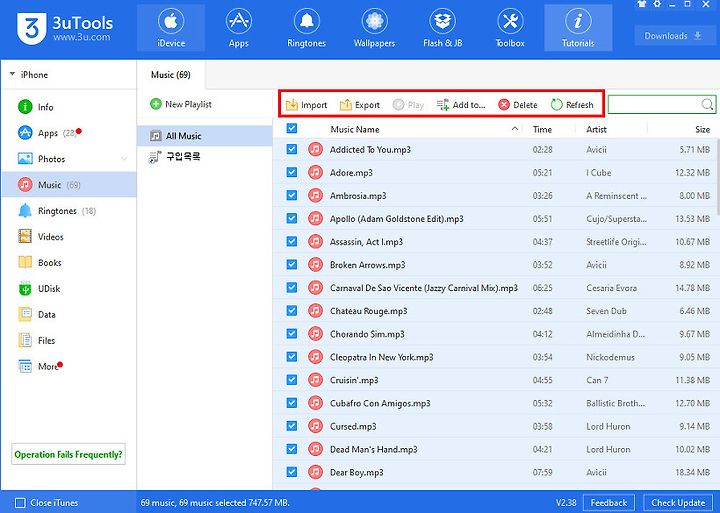The image size is (720, 513).
Task: Enable the Close iTunes checkbox
Action: [x=20, y=503]
